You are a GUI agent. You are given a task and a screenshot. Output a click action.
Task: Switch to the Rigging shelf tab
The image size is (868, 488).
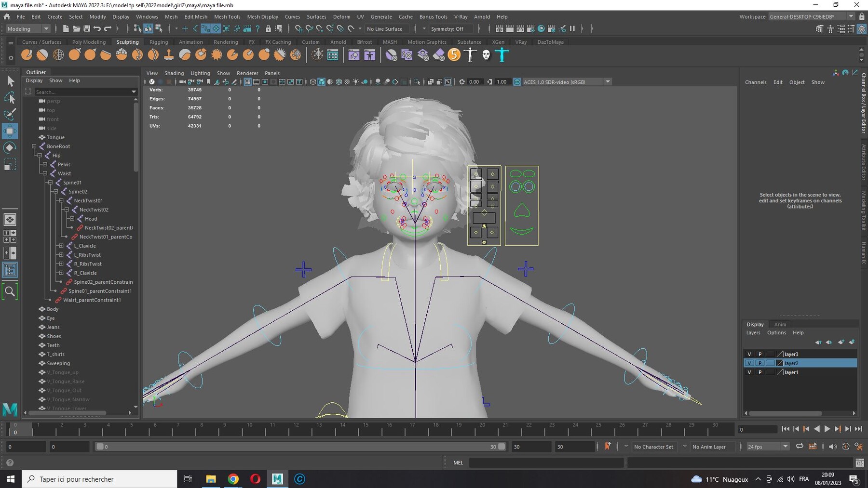pos(159,42)
